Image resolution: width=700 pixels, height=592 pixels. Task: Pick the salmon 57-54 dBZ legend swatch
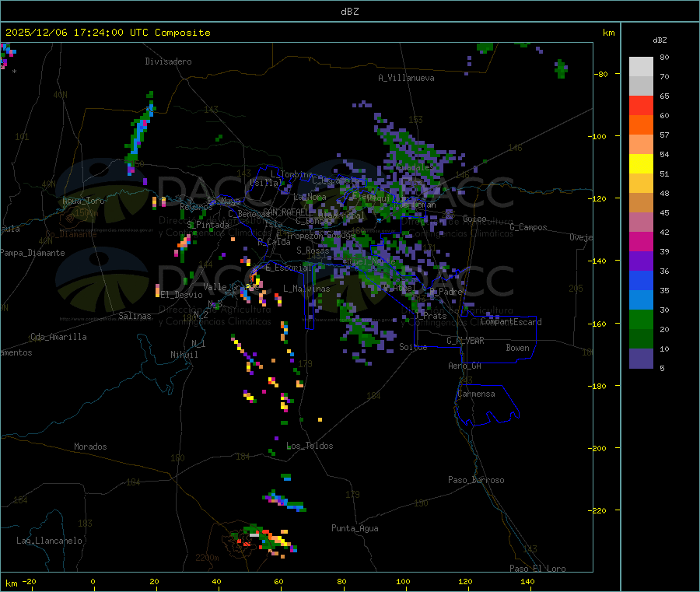641,145
